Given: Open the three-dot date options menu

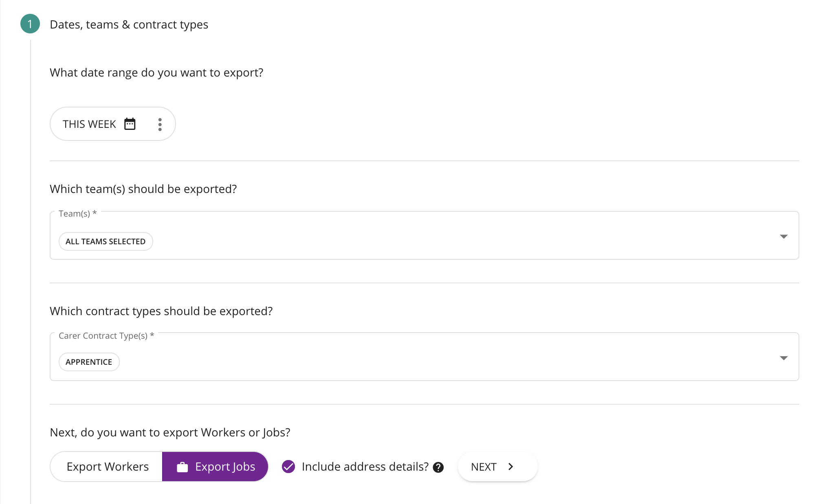Looking at the screenshot, I should pyautogui.click(x=160, y=124).
